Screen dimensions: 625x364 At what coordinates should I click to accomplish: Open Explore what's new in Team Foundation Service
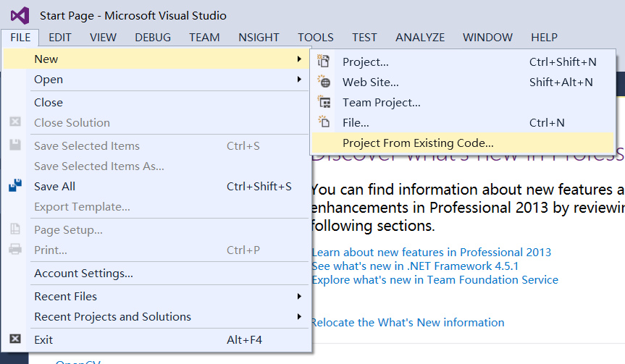tap(435, 279)
